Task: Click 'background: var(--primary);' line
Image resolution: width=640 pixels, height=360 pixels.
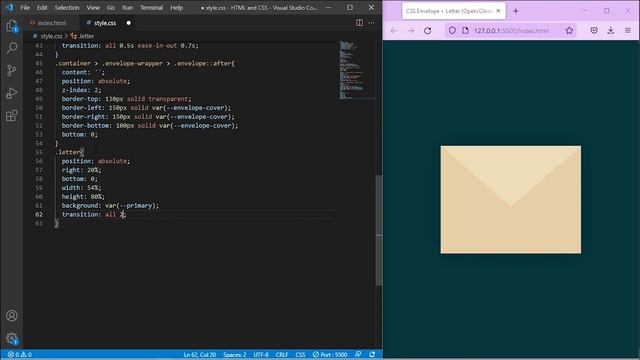Action: [110, 205]
